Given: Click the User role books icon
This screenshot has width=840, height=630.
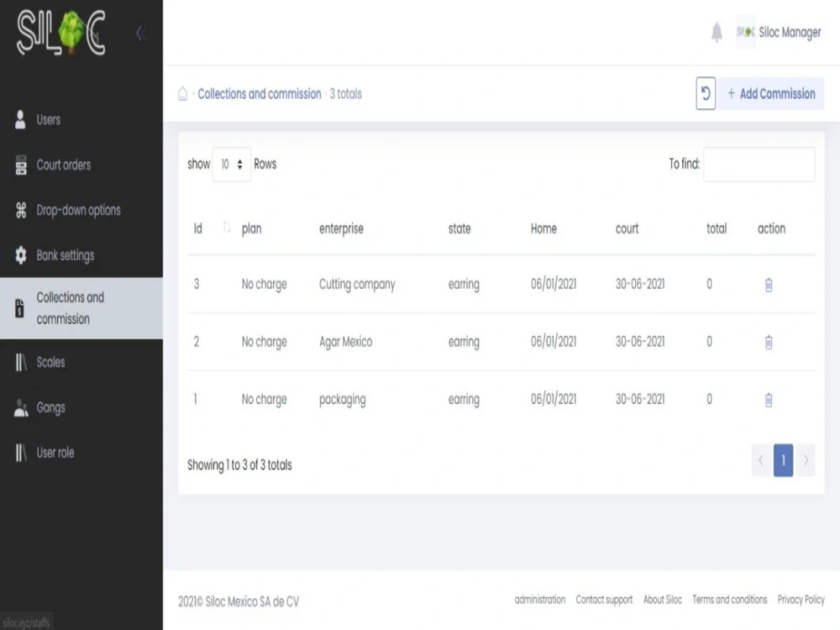Looking at the screenshot, I should point(21,453).
